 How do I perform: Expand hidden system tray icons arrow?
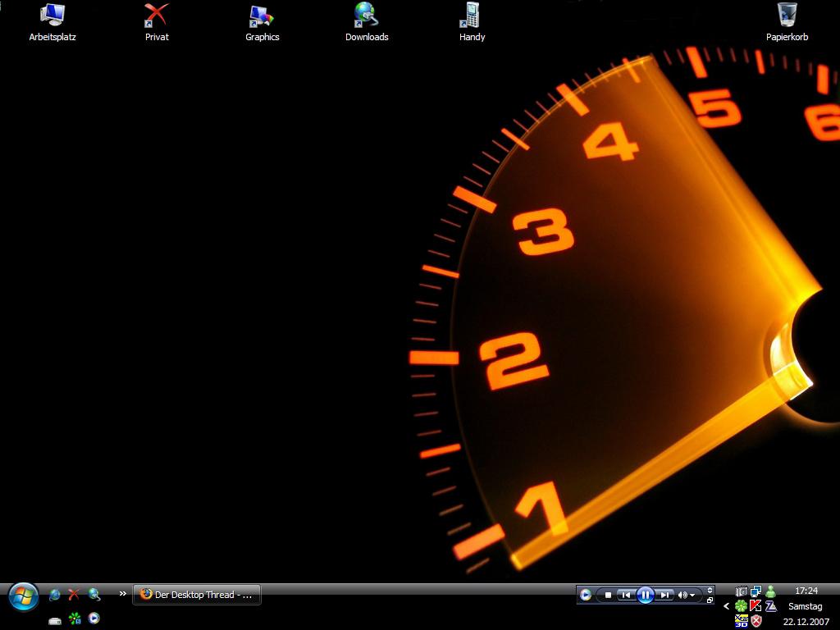point(726,606)
